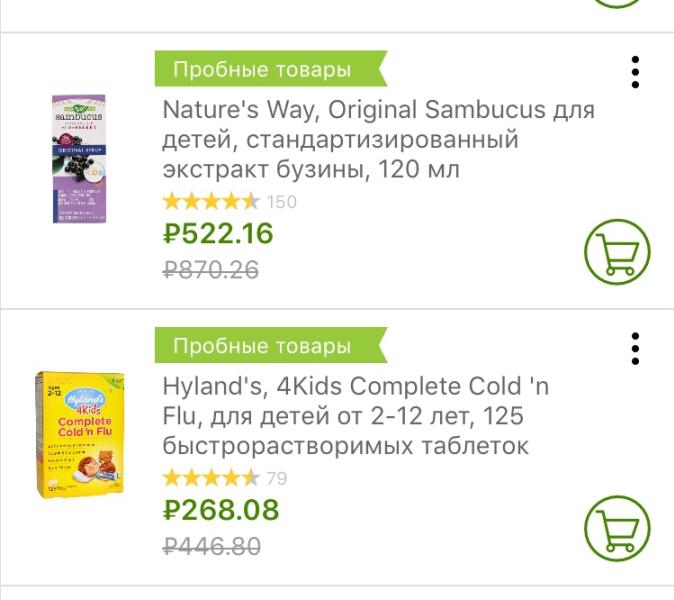Select the ₽522.16 sale price
674x600 pixels.
(218, 233)
